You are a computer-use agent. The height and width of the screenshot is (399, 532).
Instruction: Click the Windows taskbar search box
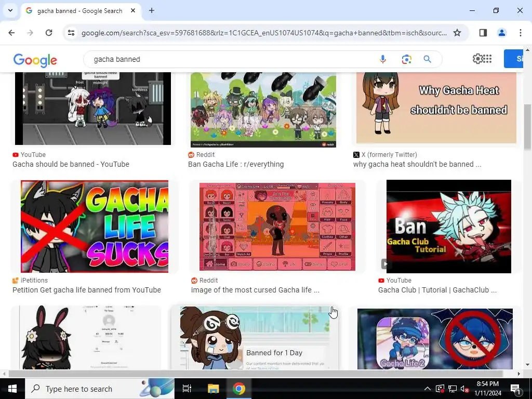click(x=100, y=389)
